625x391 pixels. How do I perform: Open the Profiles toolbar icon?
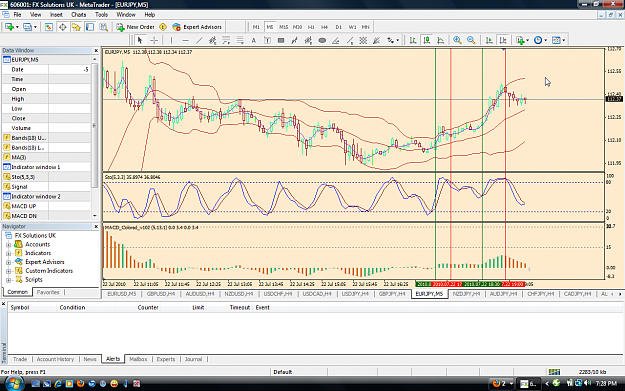[x=27, y=27]
